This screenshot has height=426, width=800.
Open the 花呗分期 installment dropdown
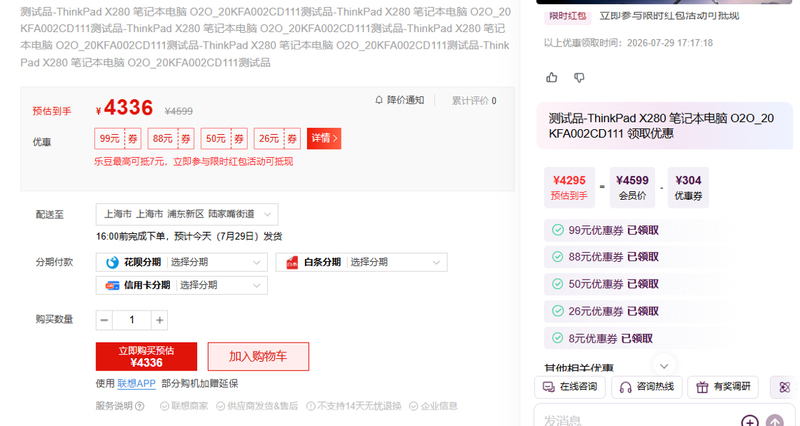181,262
